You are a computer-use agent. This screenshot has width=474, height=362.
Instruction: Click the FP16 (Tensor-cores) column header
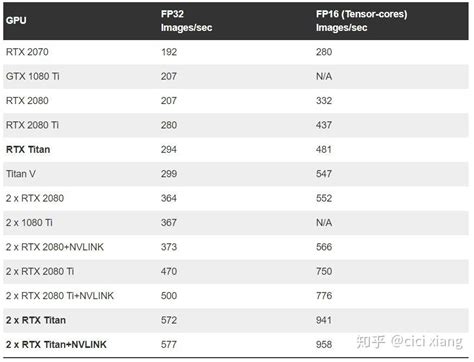tap(361, 21)
